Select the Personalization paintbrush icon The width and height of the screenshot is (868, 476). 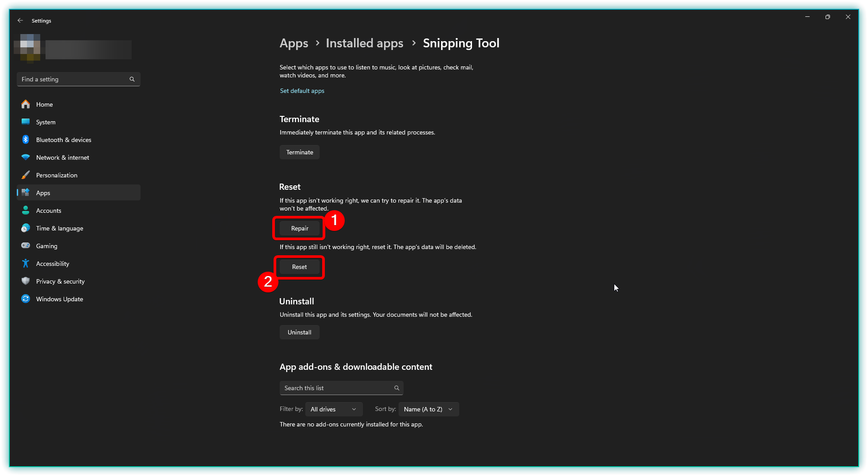tap(26, 175)
